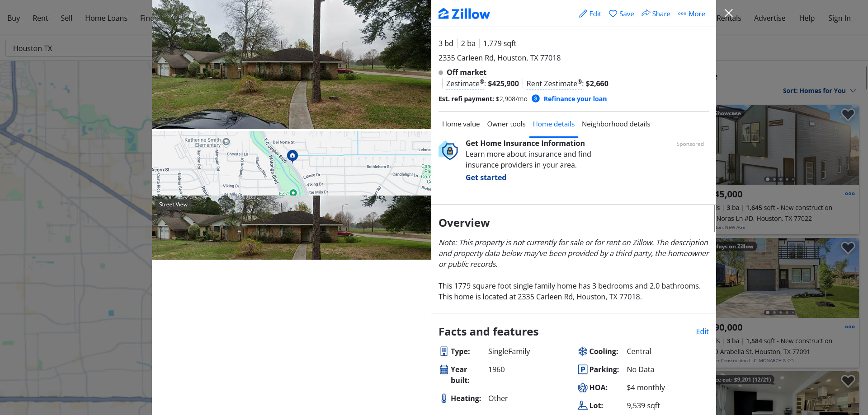Click the home insurance shield icon
The image size is (868, 415).
click(448, 150)
